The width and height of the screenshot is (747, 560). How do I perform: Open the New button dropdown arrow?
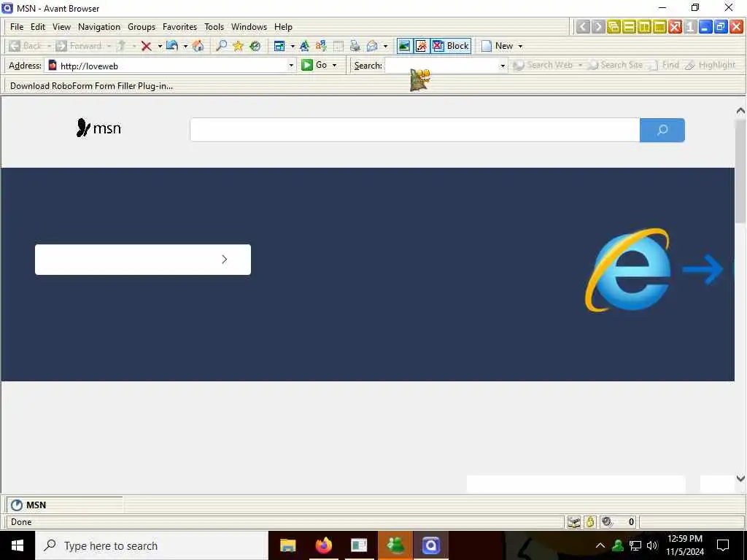click(520, 46)
